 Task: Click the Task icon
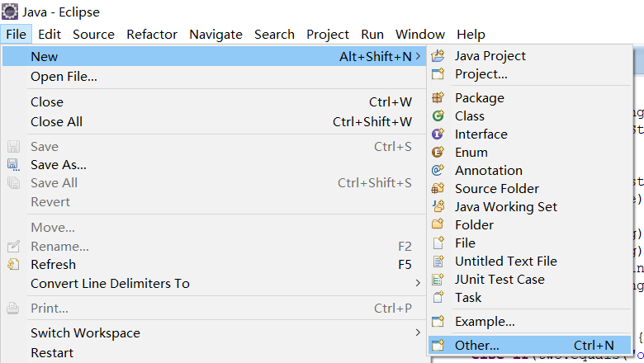tap(438, 297)
